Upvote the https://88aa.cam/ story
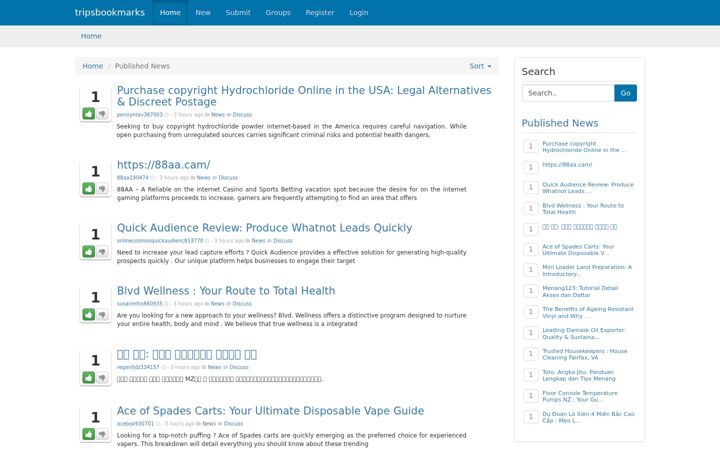720x450 pixels. pos(89,188)
